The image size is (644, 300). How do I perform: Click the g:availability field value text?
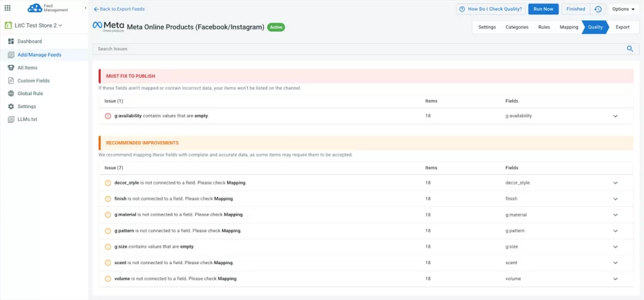click(x=518, y=116)
